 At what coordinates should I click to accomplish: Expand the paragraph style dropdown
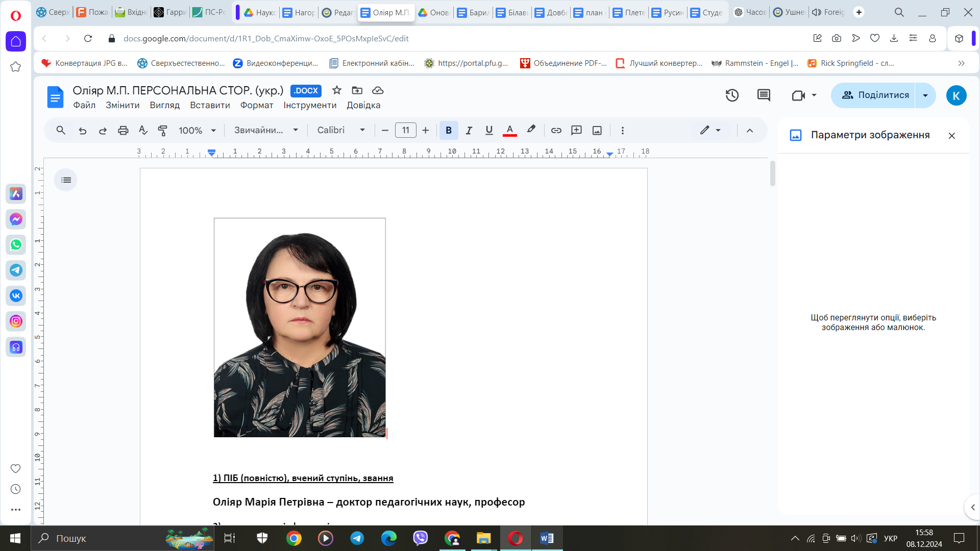click(266, 131)
